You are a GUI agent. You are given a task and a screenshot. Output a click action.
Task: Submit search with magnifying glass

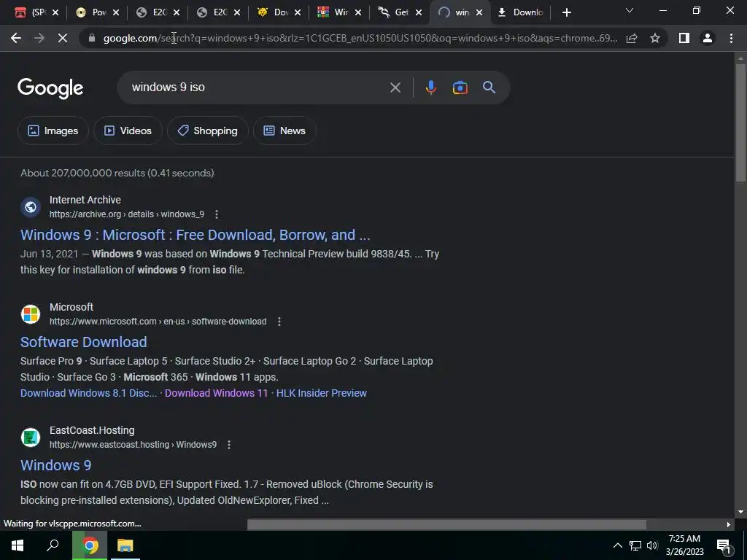click(x=489, y=87)
